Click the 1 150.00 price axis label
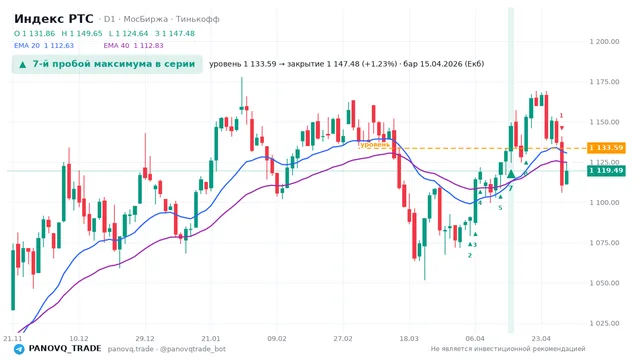The image size is (640, 360). click(x=604, y=122)
